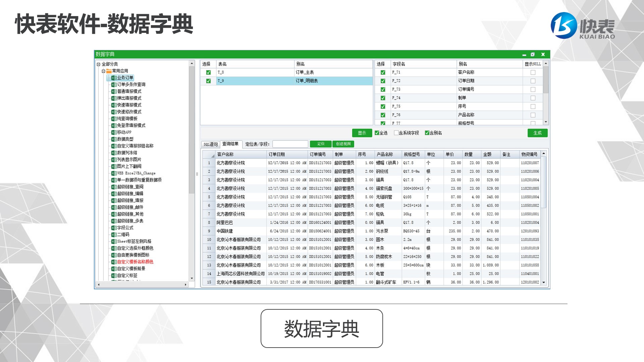This screenshot has height=362, width=644.
Task: Click the tree panel vertical scrollbar thumb
Action: point(192,130)
